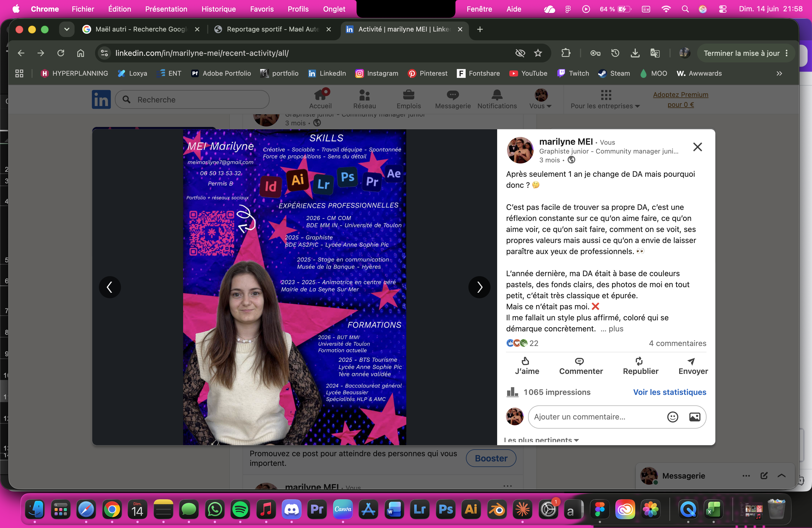The image size is (812, 528).
Task: Open the Notifications bell
Action: pos(497,99)
